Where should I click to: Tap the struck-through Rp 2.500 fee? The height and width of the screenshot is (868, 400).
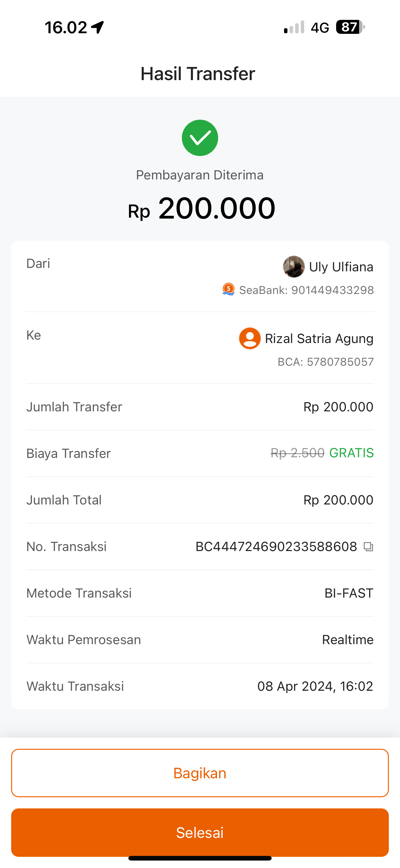point(298,453)
